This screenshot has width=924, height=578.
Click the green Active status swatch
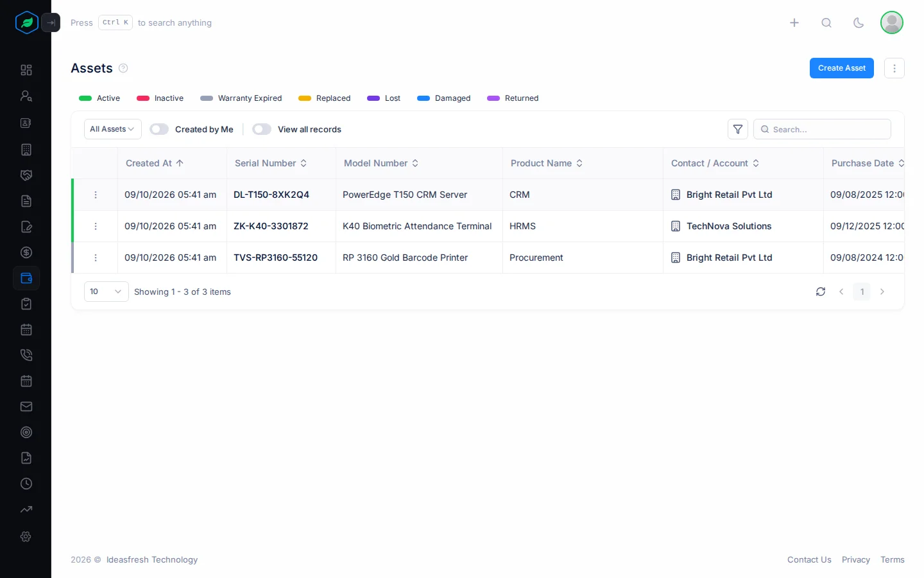pos(85,98)
